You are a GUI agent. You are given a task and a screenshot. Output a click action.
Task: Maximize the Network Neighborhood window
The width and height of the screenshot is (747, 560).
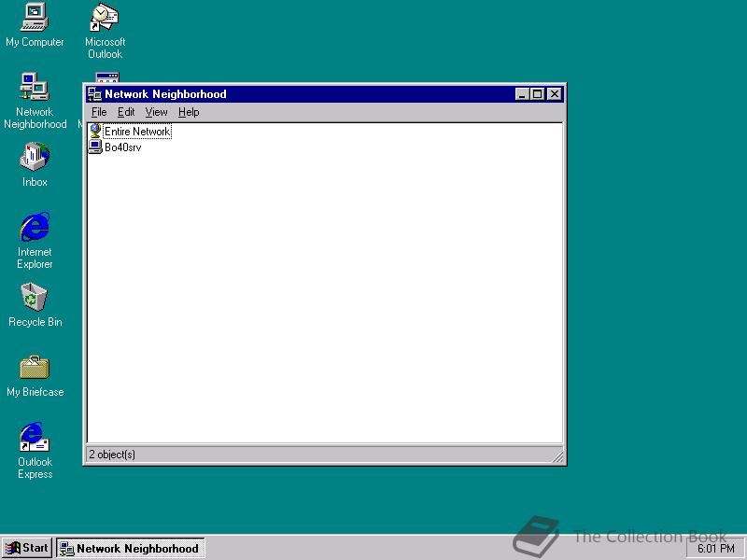pyautogui.click(x=538, y=94)
